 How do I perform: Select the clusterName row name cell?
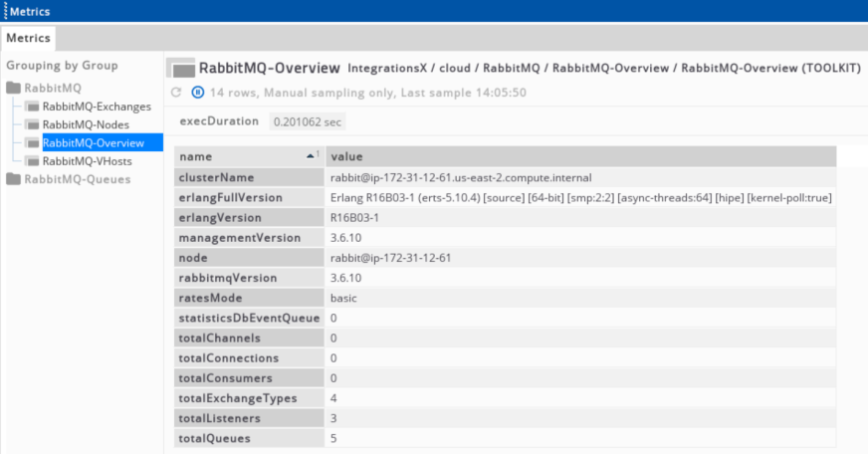point(250,178)
